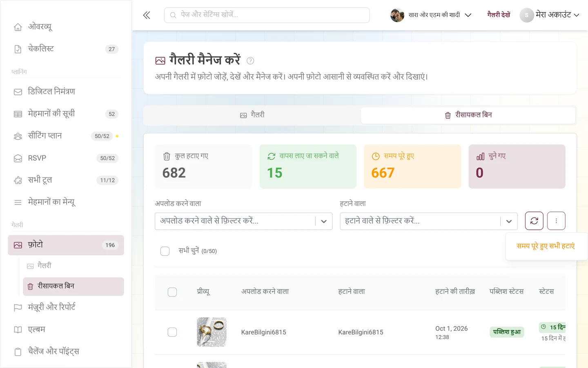Click the refresh icon button
588x368 pixels.
pyautogui.click(x=534, y=221)
